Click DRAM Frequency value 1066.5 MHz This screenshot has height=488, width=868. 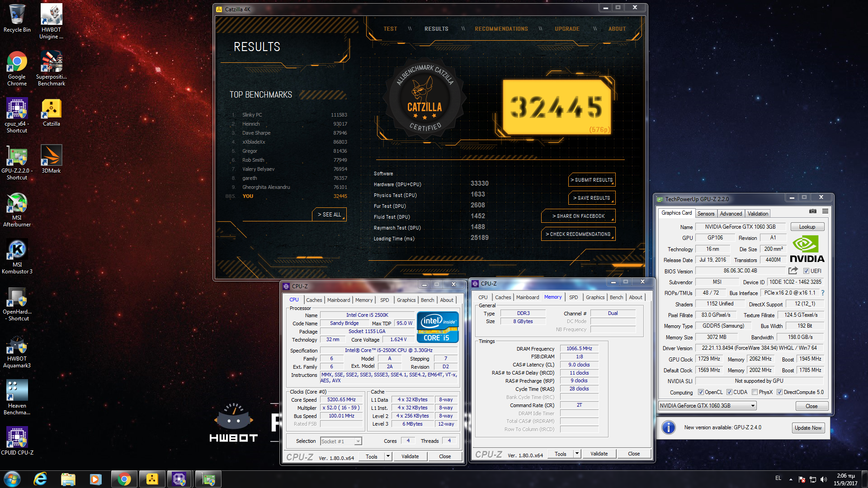pos(579,348)
